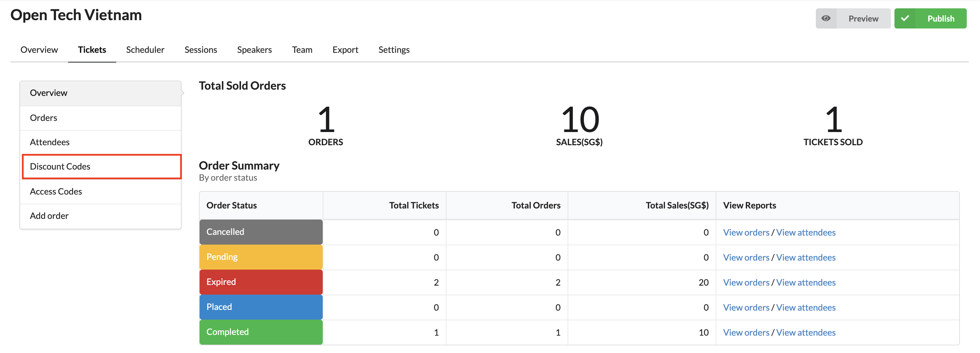
Task: Click the Total Sold Orders heading
Action: [242, 86]
